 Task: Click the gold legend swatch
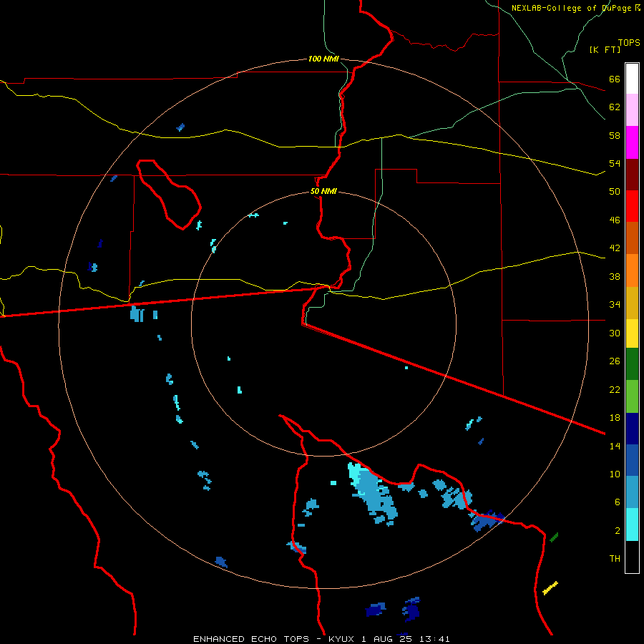(x=632, y=303)
